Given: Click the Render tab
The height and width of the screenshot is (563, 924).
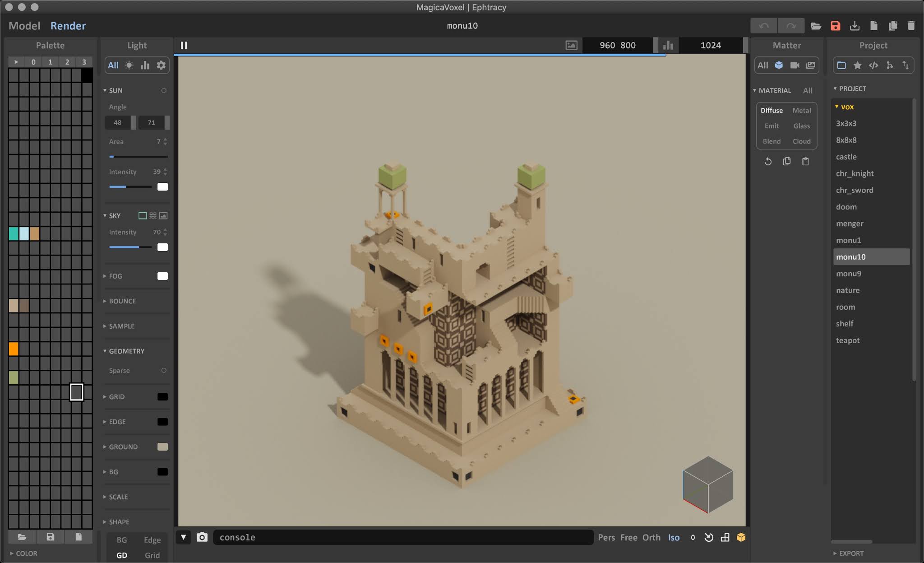Looking at the screenshot, I should pyautogui.click(x=68, y=26).
